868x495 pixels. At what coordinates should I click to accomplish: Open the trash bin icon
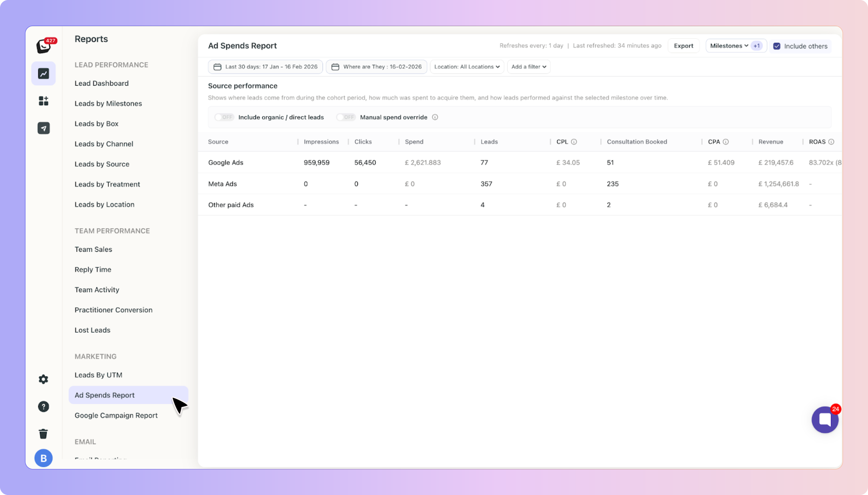(x=43, y=434)
